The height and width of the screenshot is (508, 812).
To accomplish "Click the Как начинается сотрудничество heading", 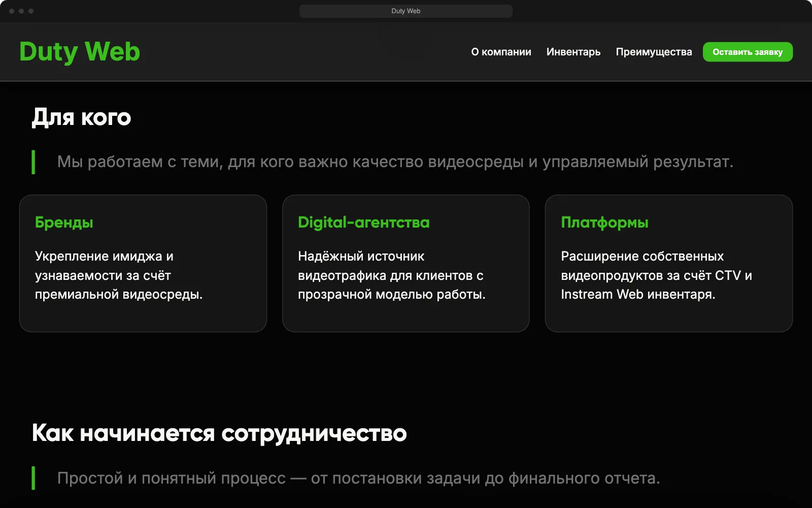I will click(x=219, y=433).
